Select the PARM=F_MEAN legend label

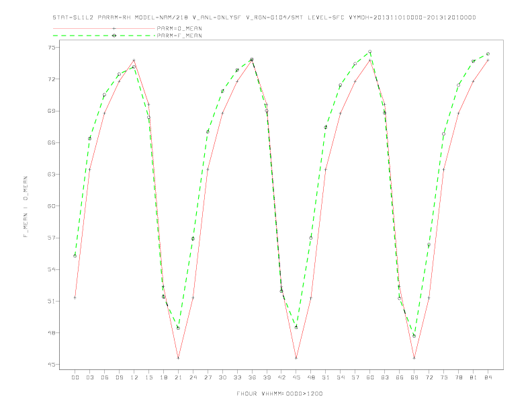pos(179,36)
